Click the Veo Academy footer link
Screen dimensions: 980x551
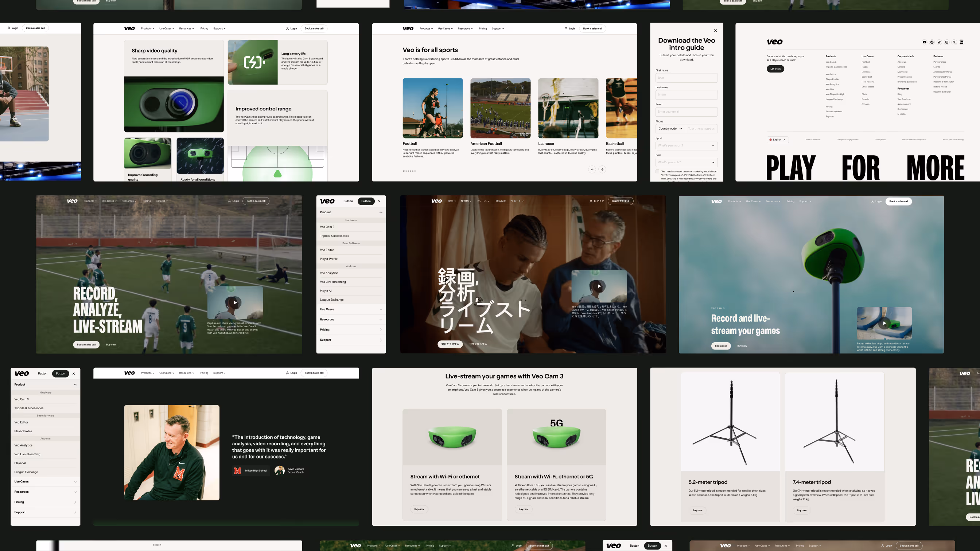(904, 99)
